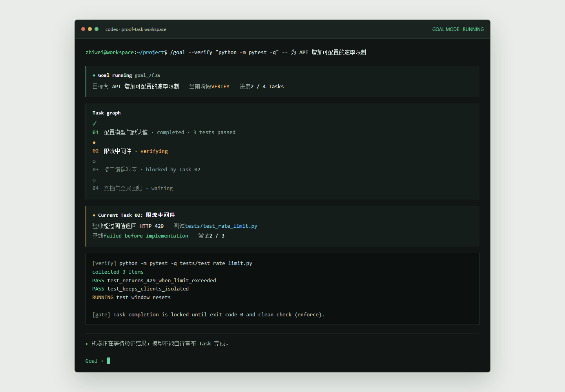Click the GOAL MODE · RUNNING status
The width and height of the screenshot is (565, 392).
pyautogui.click(x=458, y=29)
